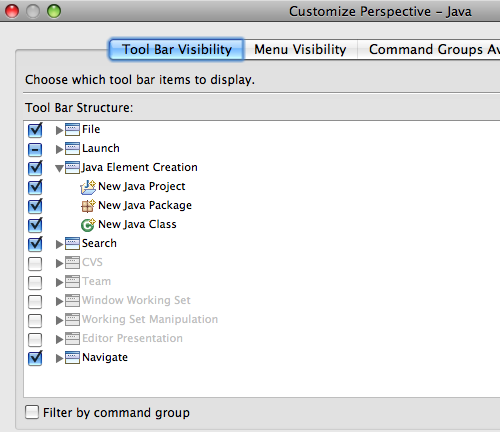Uncheck the Search checkbox
This screenshot has height=432, width=500.
pyautogui.click(x=35, y=244)
